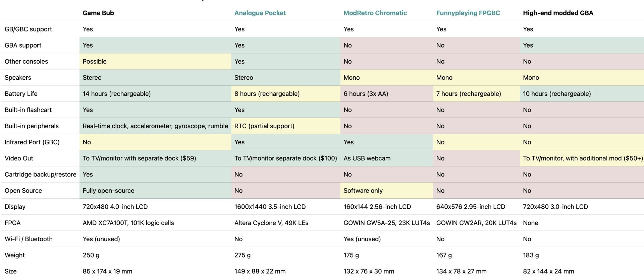Select the Other consoles row label
The image size is (644, 278).
pyautogui.click(x=26, y=61)
